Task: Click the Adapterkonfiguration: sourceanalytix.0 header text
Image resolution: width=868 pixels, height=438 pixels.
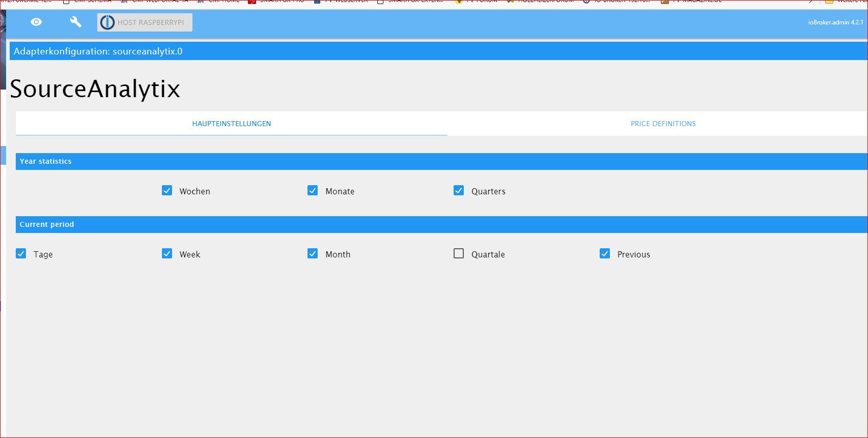Action: coord(98,51)
